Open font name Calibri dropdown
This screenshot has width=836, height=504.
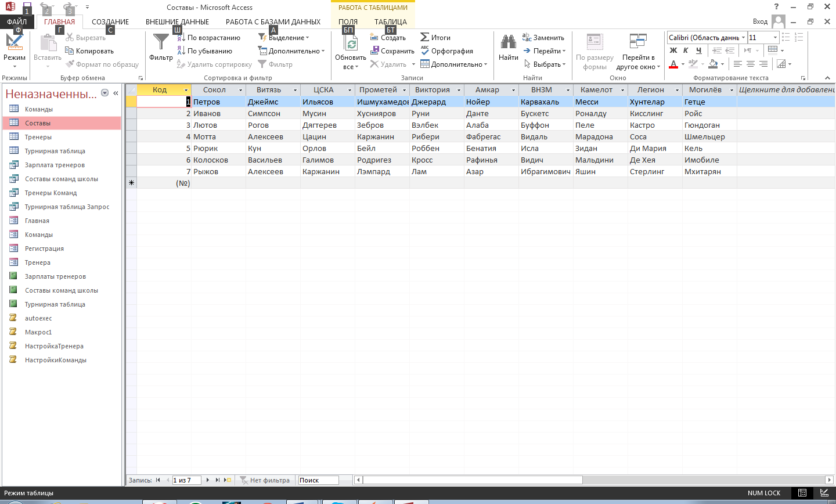click(743, 38)
